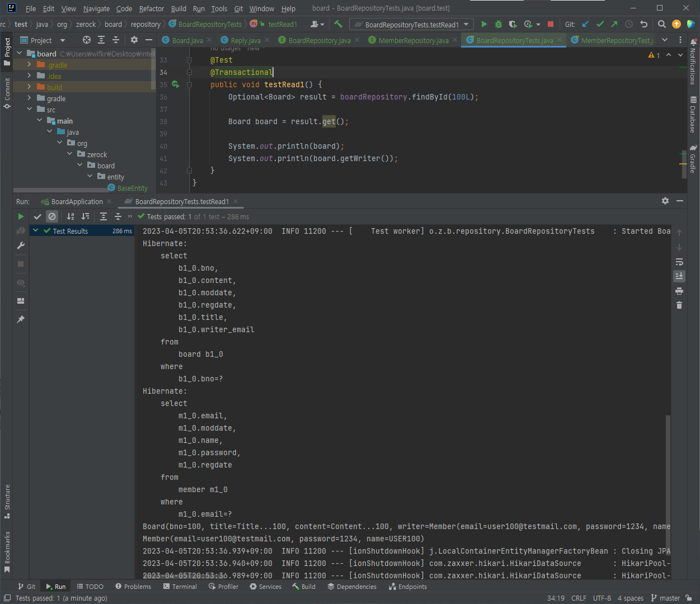Start the Debug session with the bug icon
Viewport: 700px width, 604px height.
click(499, 24)
